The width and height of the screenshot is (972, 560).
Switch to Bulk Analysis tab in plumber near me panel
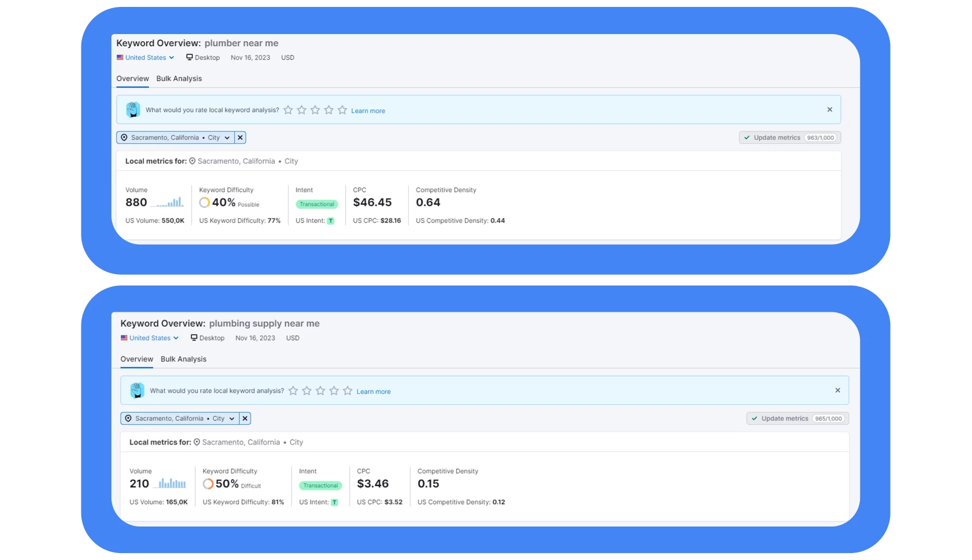click(x=179, y=79)
